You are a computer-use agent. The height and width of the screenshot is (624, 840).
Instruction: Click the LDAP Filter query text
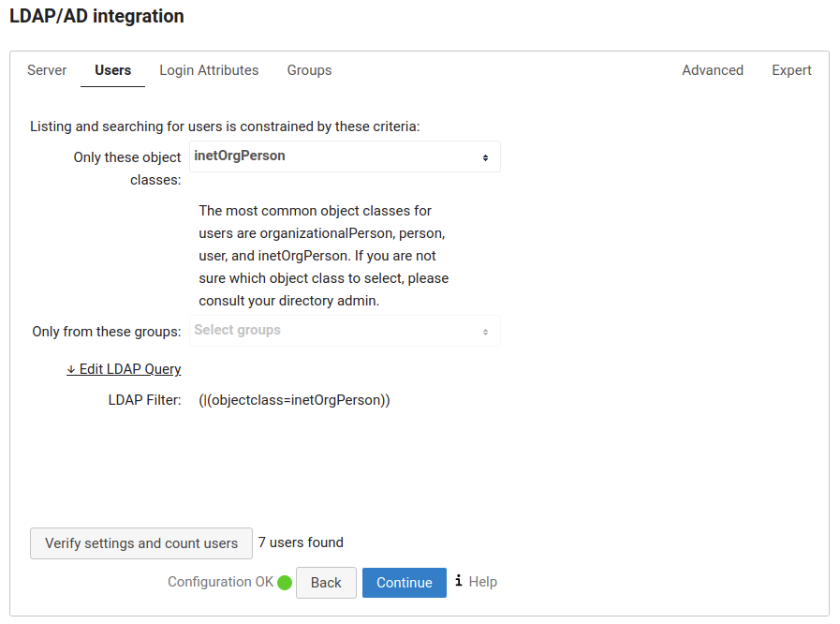coord(294,400)
